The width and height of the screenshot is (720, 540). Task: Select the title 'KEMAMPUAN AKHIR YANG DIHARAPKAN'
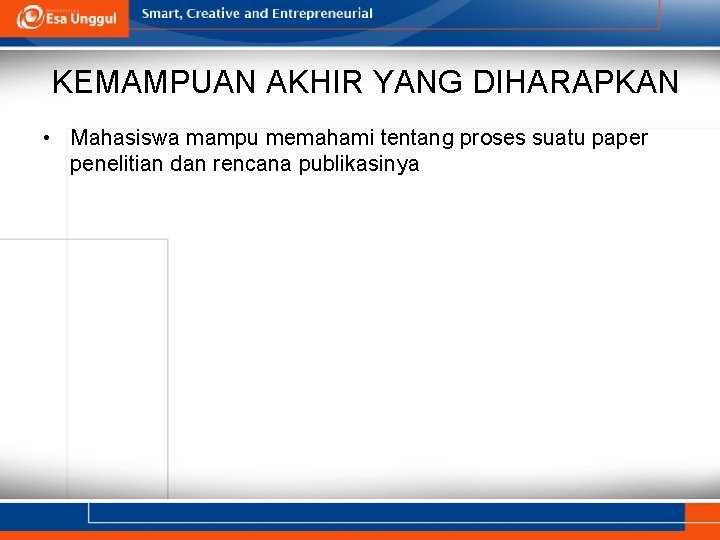coord(366,82)
